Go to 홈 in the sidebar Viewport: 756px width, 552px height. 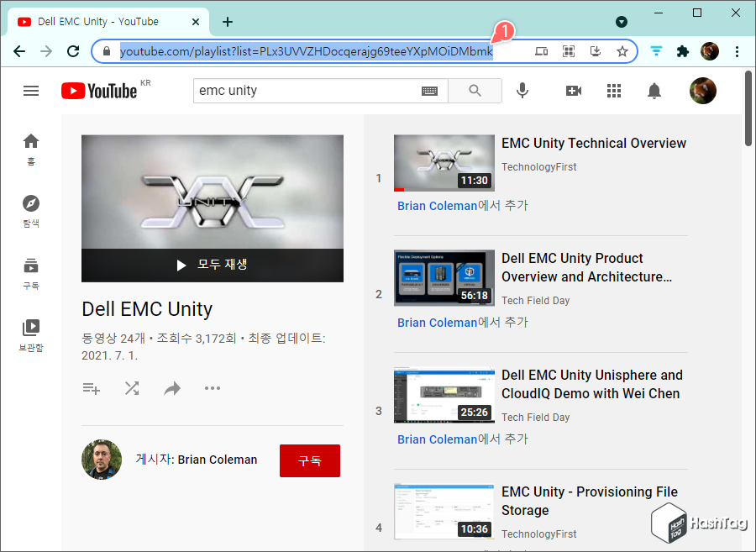click(31, 150)
